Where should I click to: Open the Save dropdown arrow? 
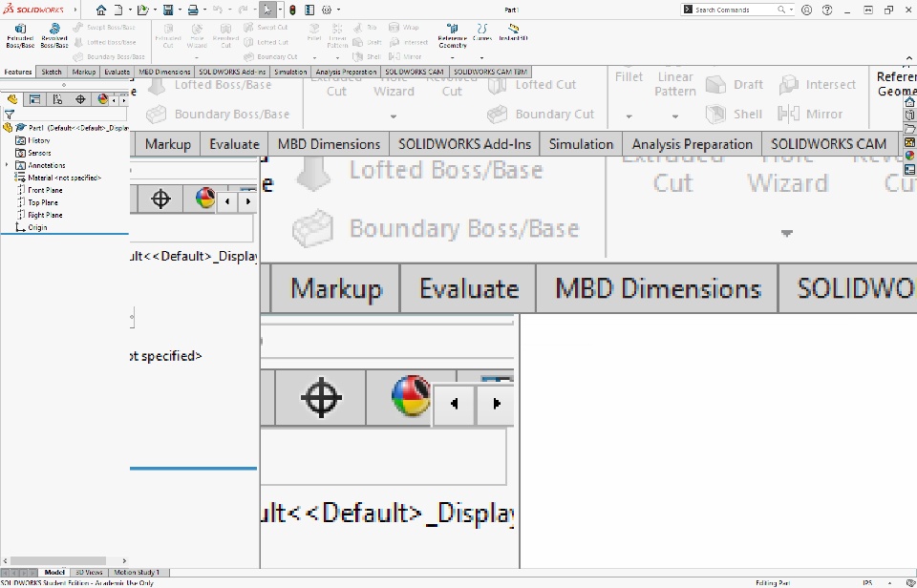pos(180,10)
